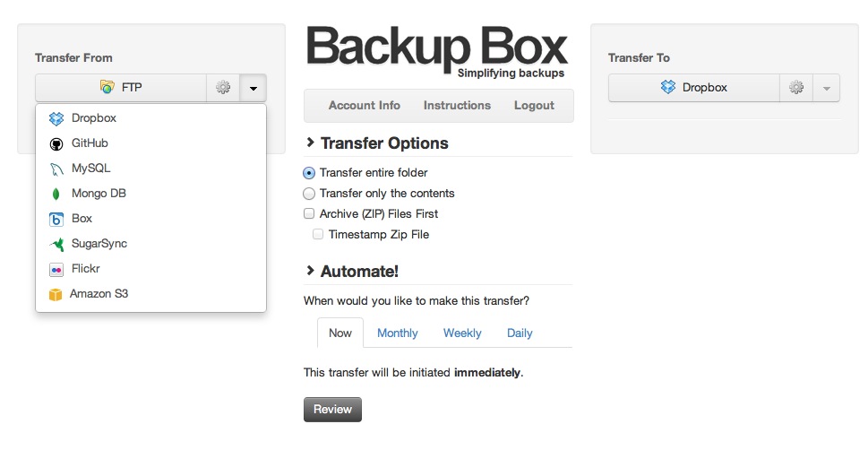Choose Flickr from source menu
The width and height of the screenshot is (868, 450).
150,269
